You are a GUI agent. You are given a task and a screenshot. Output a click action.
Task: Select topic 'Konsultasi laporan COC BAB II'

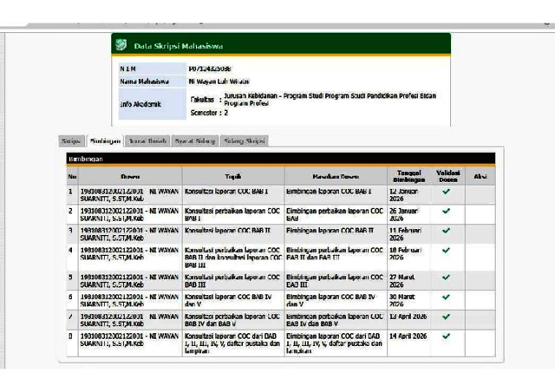pos(227,231)
